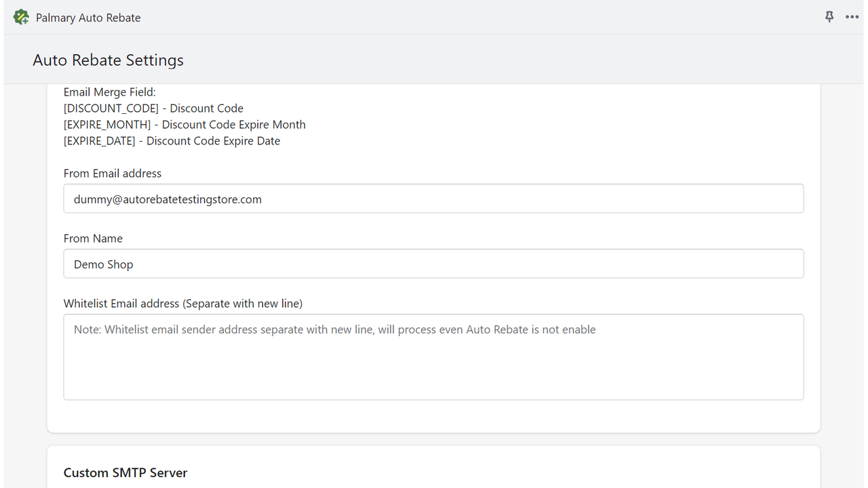Focus the Whitelist Email address textarea

[433, 357]
